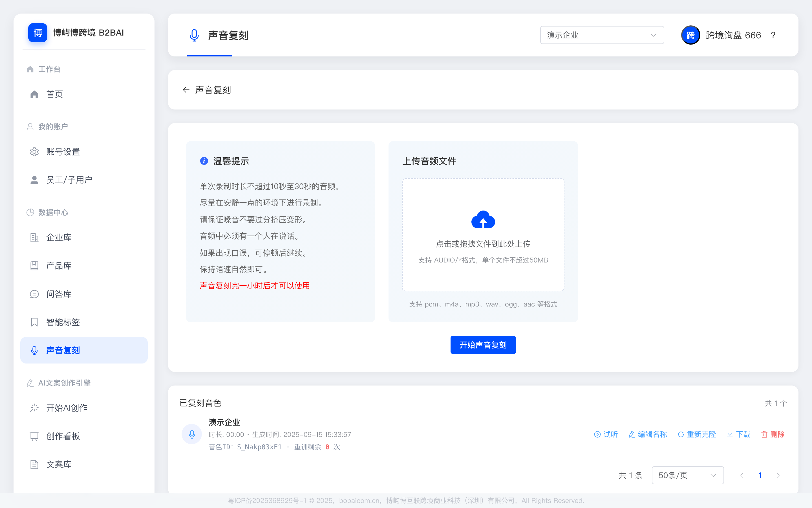Open the 50条/页 page size dropdown
This screenshot has height=508, width=812.
point(687,475)
